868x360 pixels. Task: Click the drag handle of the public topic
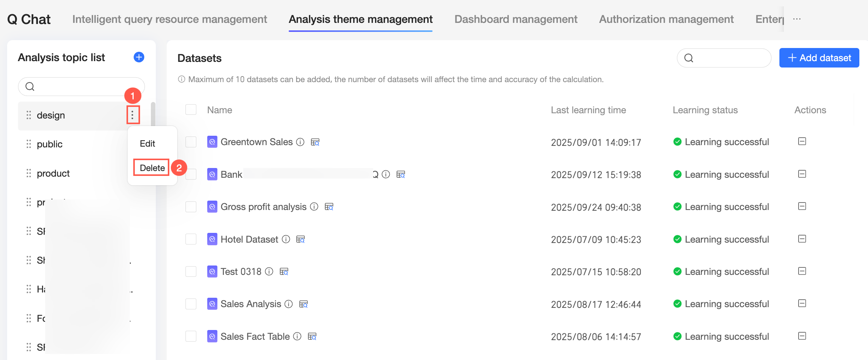click(29, 144)
